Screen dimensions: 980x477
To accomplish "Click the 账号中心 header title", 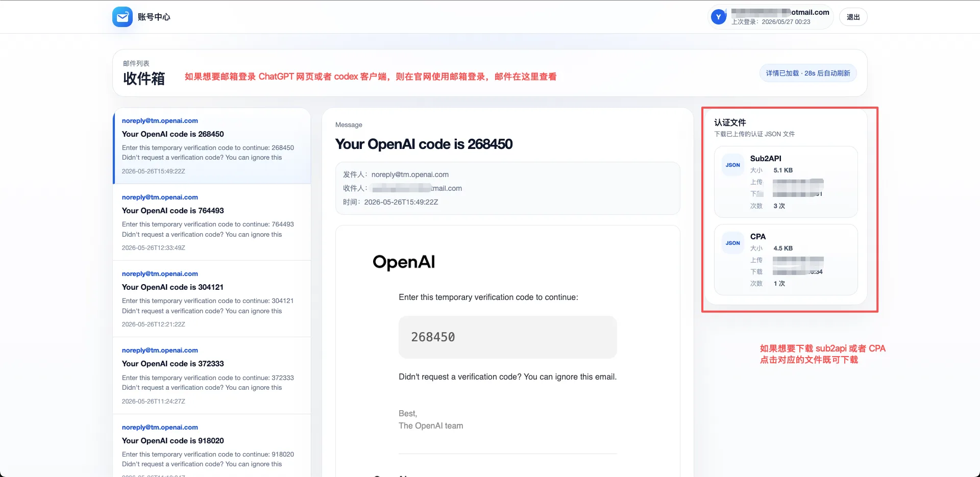I will click(x=154, y=17).
